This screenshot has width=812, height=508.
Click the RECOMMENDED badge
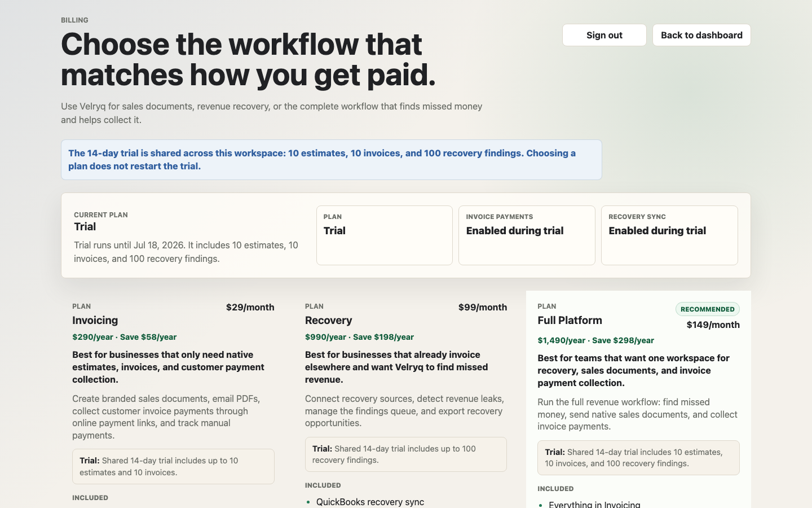point(707,309)
